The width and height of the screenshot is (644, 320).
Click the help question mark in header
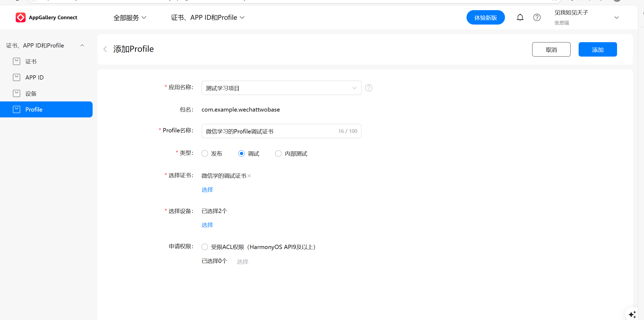[537, 17]
